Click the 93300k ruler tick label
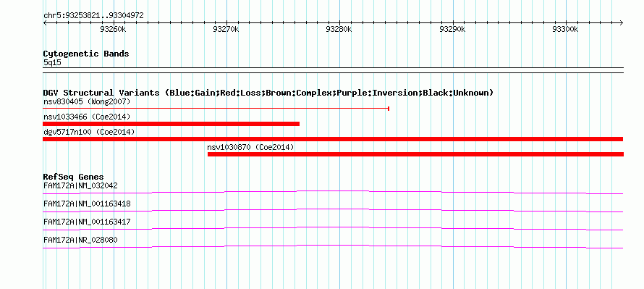The width and height of the screenshot is (644, 289). click(x=565, y=30)
